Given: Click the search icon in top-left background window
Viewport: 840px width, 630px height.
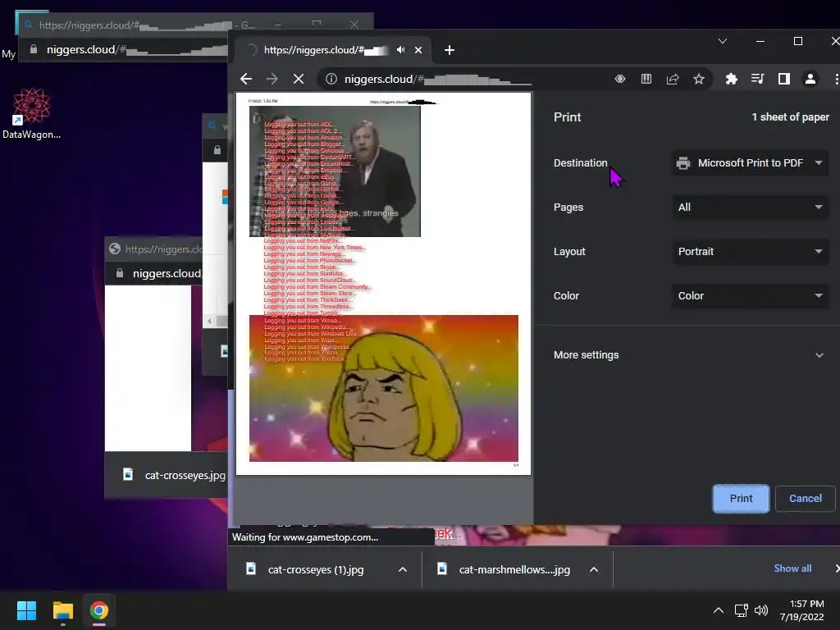Looking at the screenshot, I should point(28,25).
